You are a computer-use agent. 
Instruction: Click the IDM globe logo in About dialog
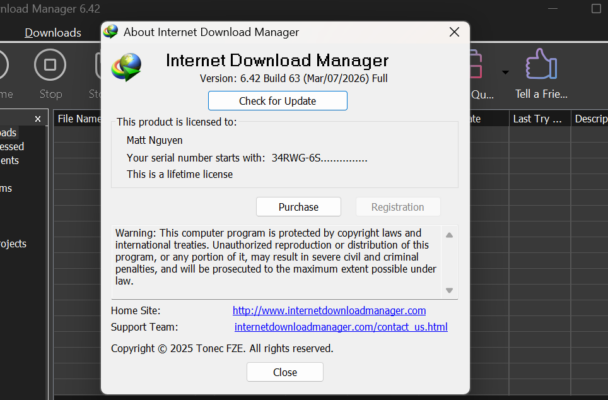pos(126,67)
